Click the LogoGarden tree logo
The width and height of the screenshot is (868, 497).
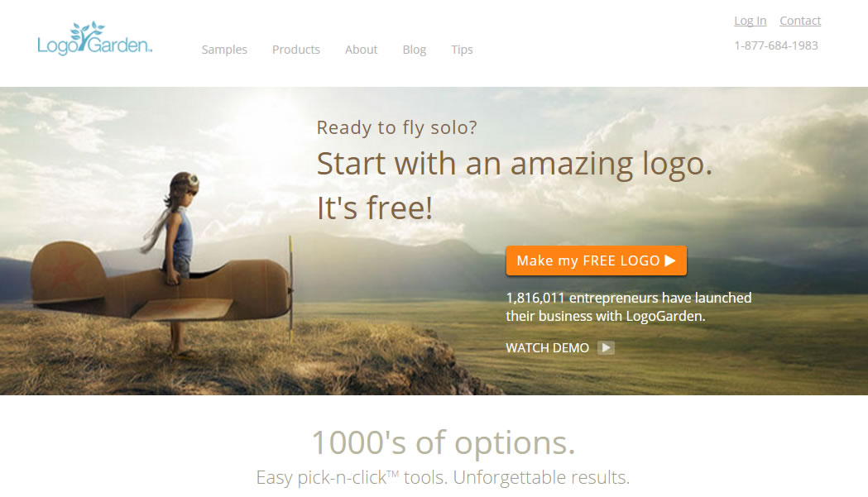[94, 39]
